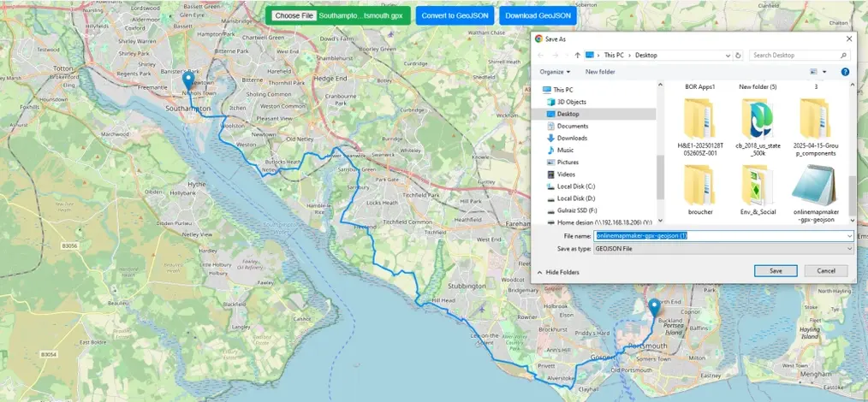This screenshot has height=402, width=868.
Task: Click the Portsmouth end map marker
Action: pyautogui.click(x=654, y=307)
